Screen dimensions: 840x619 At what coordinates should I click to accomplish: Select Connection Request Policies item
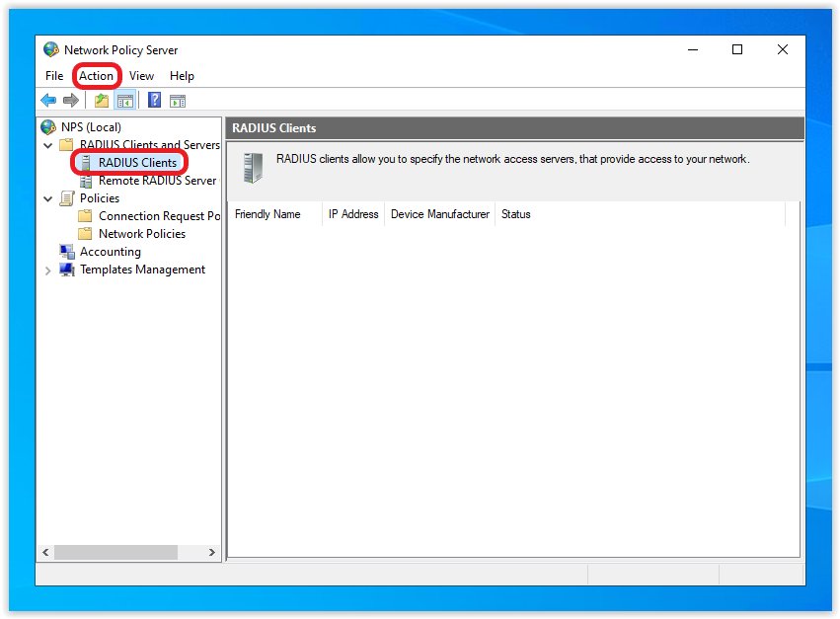click(159, 216)
